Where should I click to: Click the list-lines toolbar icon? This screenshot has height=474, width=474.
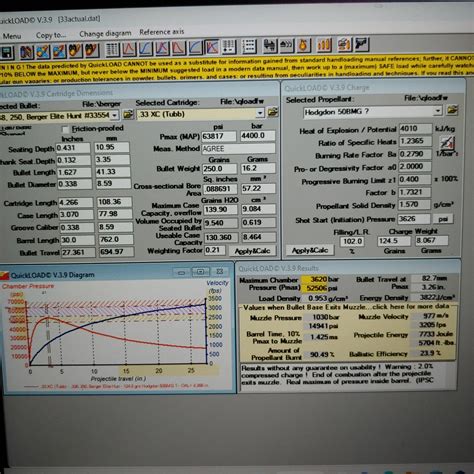tap(249, 46)
